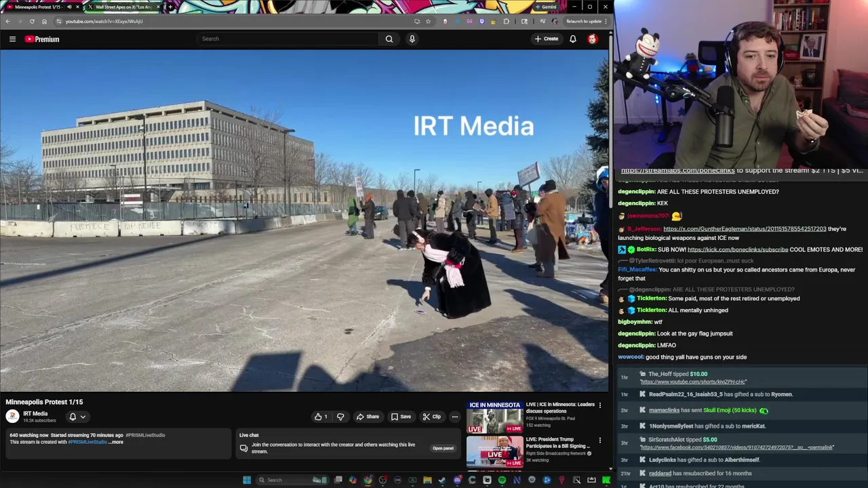Click Relaunch to update button
This screenshot has height=488, width=868.
(x=585, y=21)
